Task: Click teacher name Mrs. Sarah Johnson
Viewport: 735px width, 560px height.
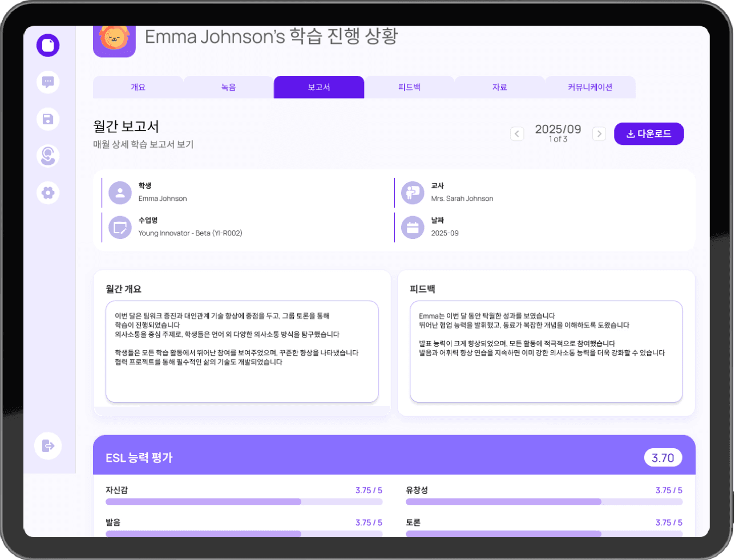Action: [462, 199]
